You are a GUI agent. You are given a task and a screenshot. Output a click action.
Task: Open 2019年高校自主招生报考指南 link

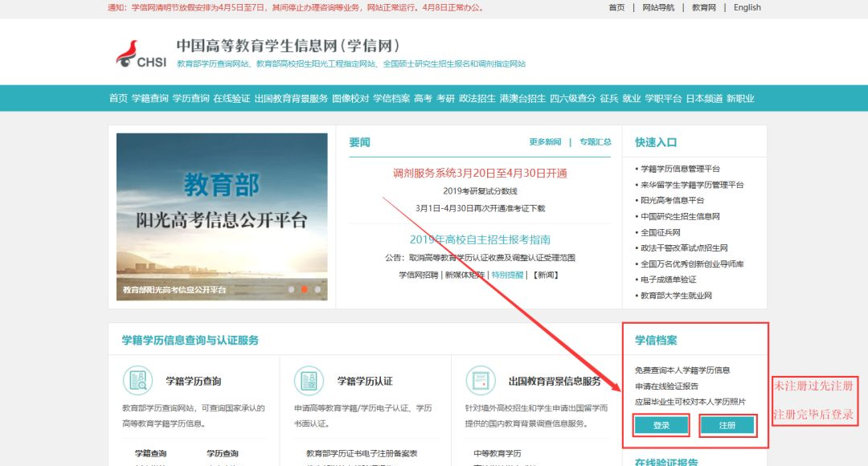[x=480, y=239]
